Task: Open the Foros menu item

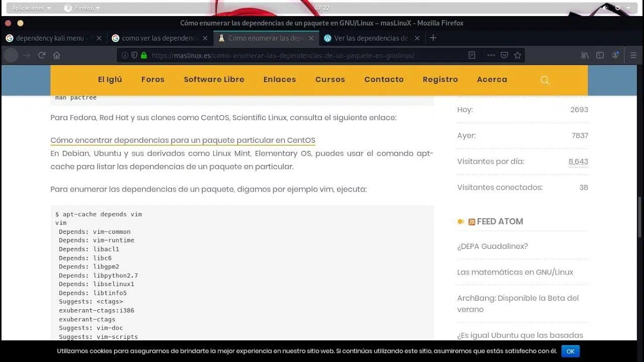Action: click(153, 79)
